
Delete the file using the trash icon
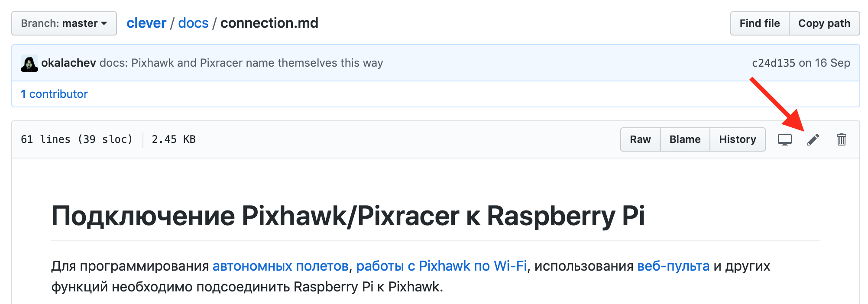pyautogui.click(x=842, y=139)
